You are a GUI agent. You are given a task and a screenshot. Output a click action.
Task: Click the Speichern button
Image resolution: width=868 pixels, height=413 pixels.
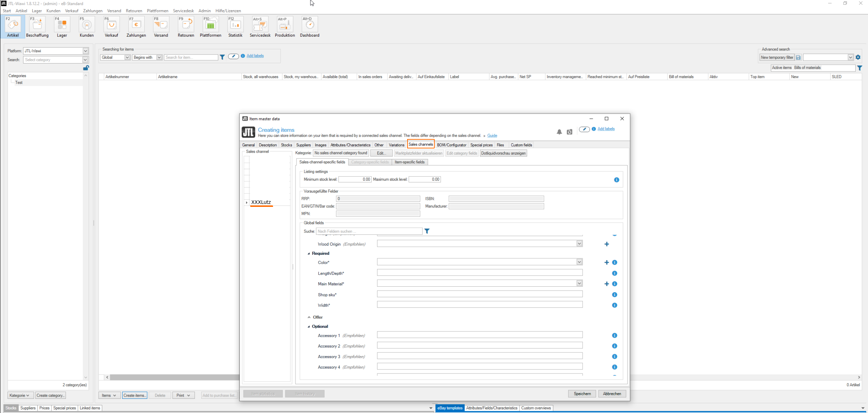(582, 394)
